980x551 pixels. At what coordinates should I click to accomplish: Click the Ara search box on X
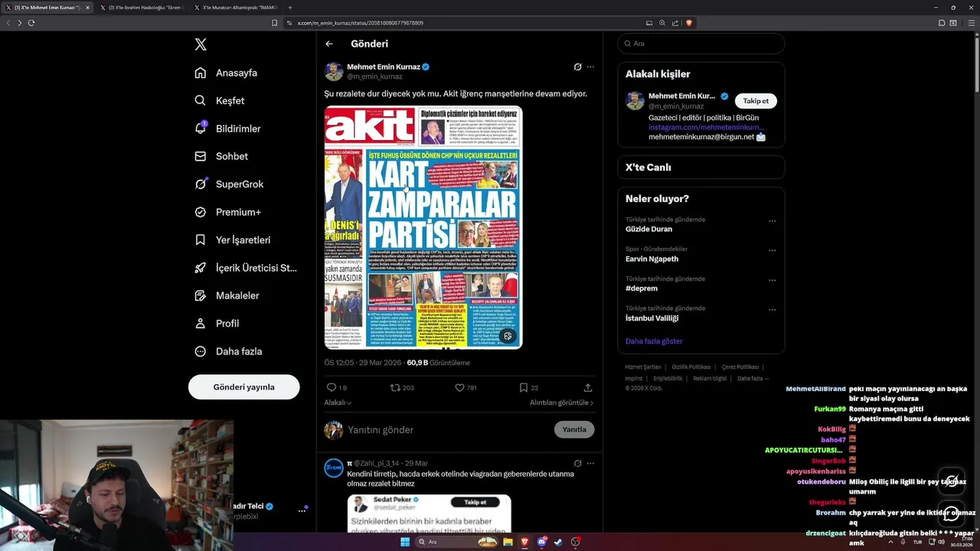701,44
